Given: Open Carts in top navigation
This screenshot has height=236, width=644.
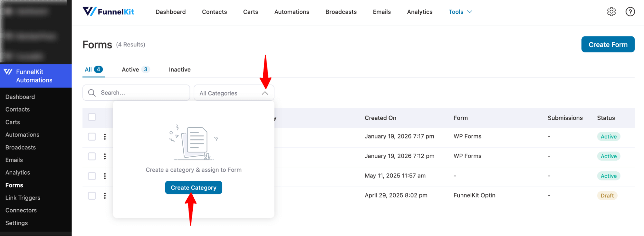Looking at the screenshot, I should (250, 12).
